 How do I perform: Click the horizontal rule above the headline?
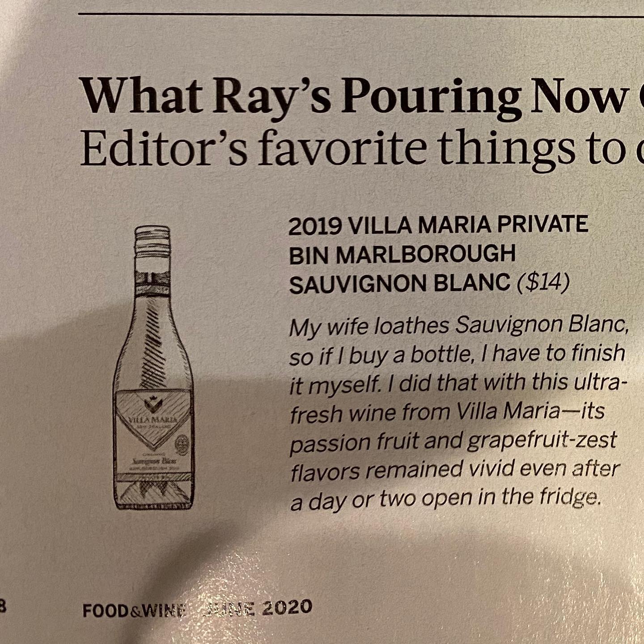[x=358, y=15]
